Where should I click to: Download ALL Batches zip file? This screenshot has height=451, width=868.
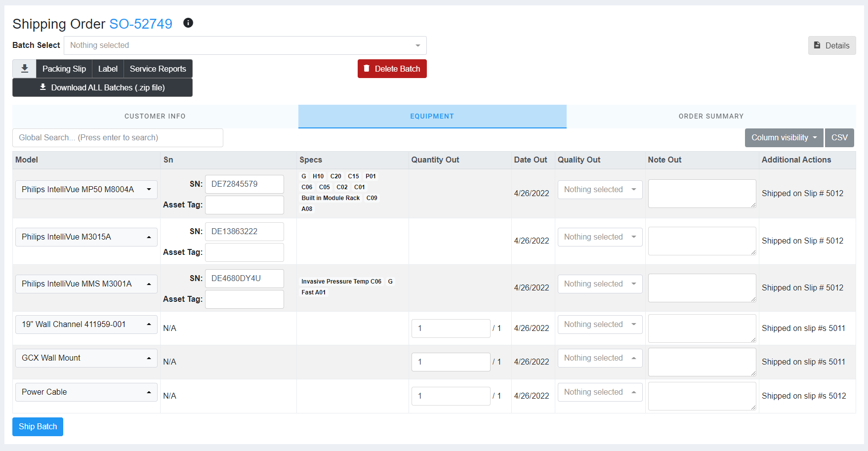click(102, 87)
